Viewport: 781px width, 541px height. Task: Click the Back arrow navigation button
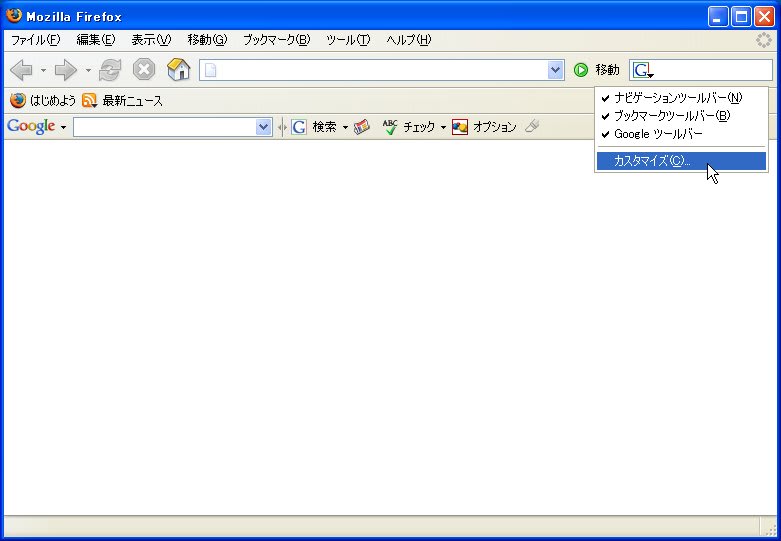tap(21, 70)
